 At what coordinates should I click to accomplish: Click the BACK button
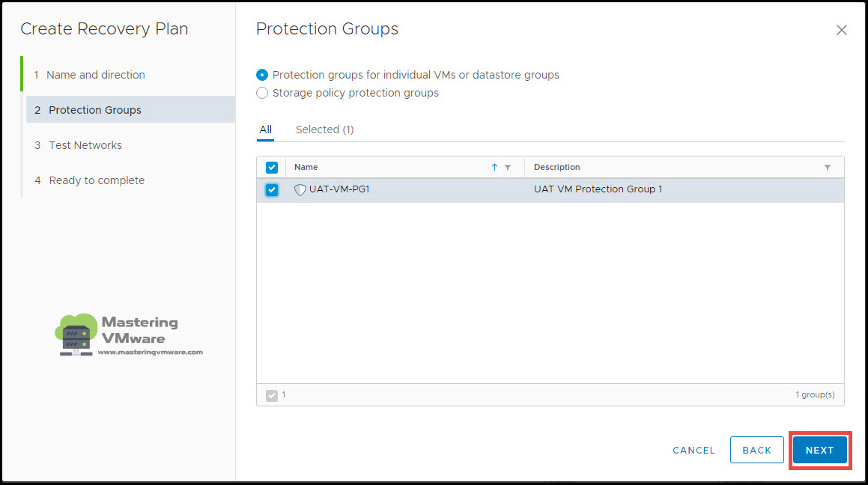point(756,450)
